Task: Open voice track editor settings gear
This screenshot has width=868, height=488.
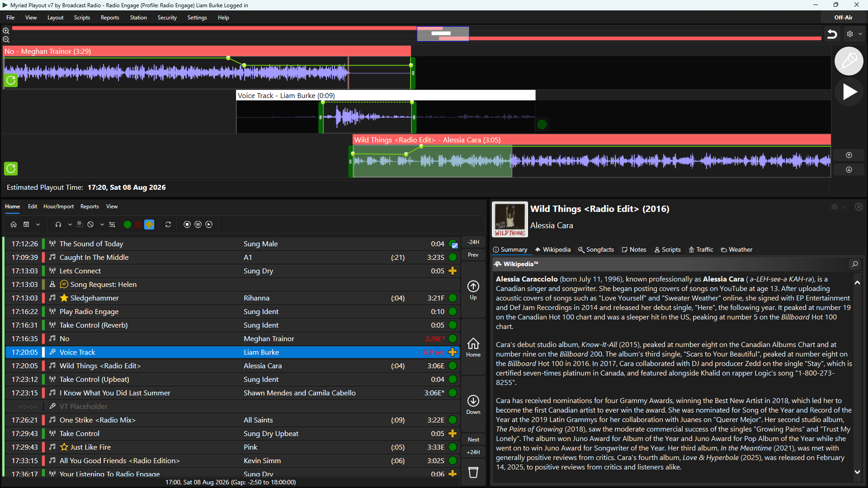Action: [x=850, y=34]
